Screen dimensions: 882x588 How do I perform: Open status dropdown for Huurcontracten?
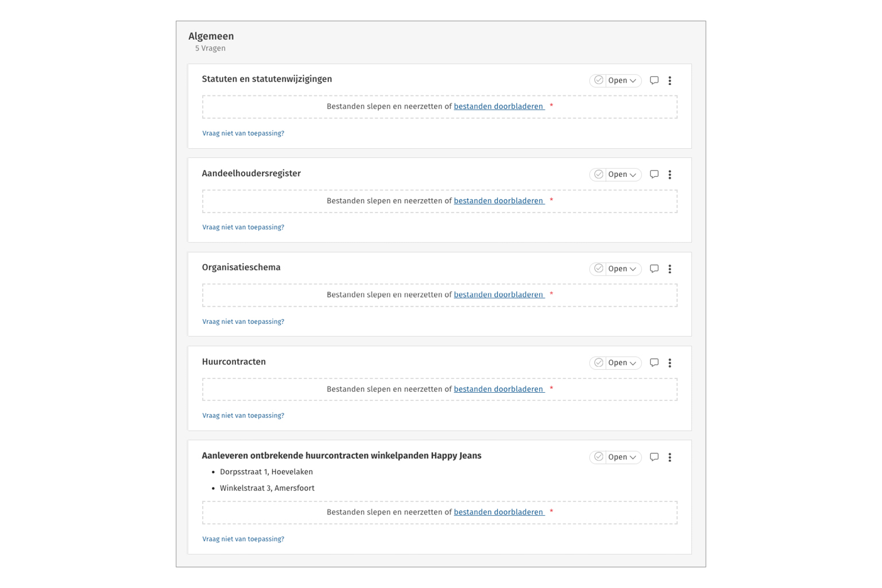622,363
